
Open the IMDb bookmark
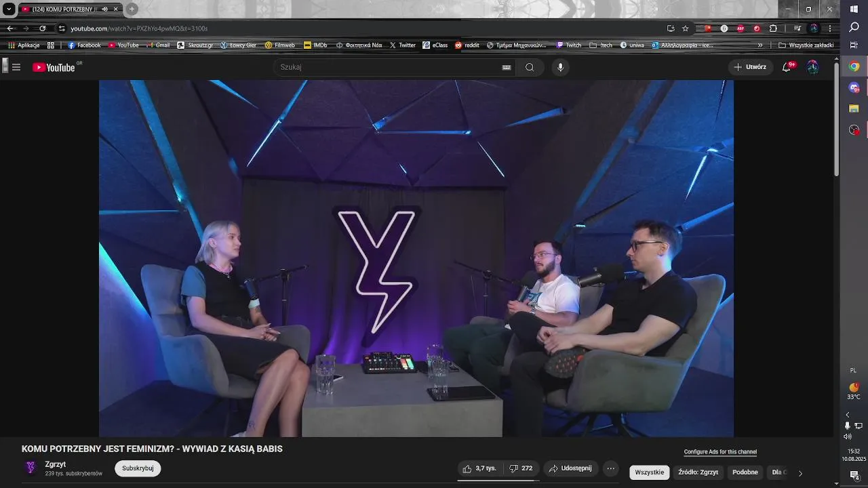[x=316, y=45]
